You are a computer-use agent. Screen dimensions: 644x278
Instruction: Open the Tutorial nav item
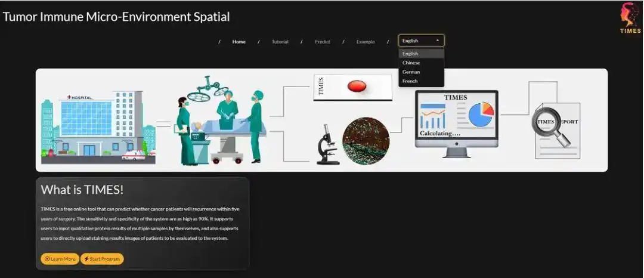point(280,42)
